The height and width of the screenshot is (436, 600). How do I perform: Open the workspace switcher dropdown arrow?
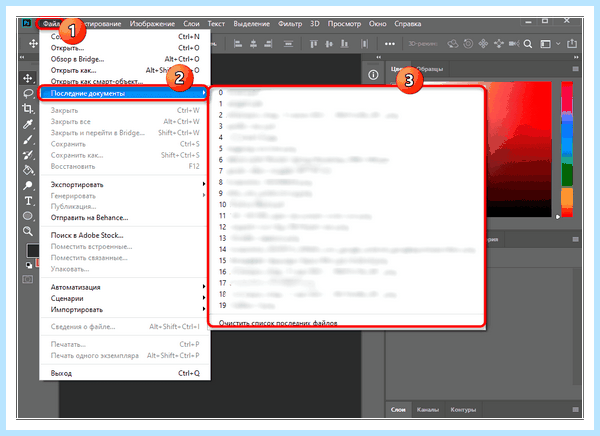coord(558,44)
